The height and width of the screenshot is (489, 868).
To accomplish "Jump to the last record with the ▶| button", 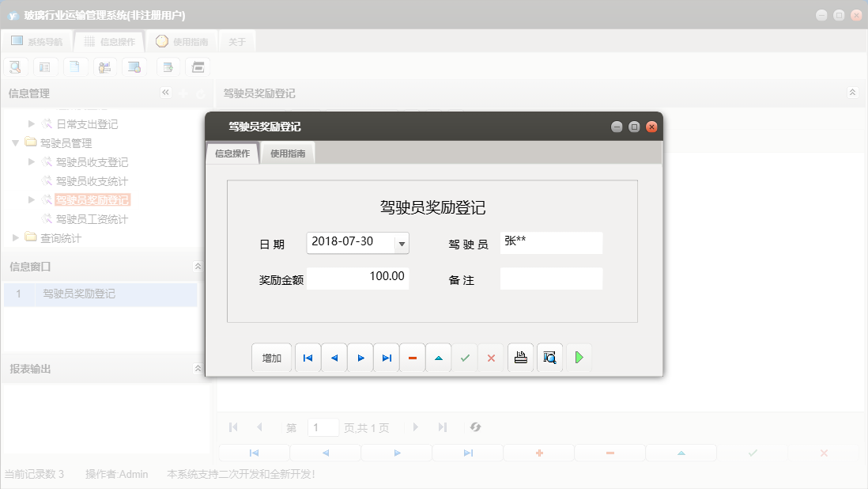I will pyautogui.click(x=386, y=357).
